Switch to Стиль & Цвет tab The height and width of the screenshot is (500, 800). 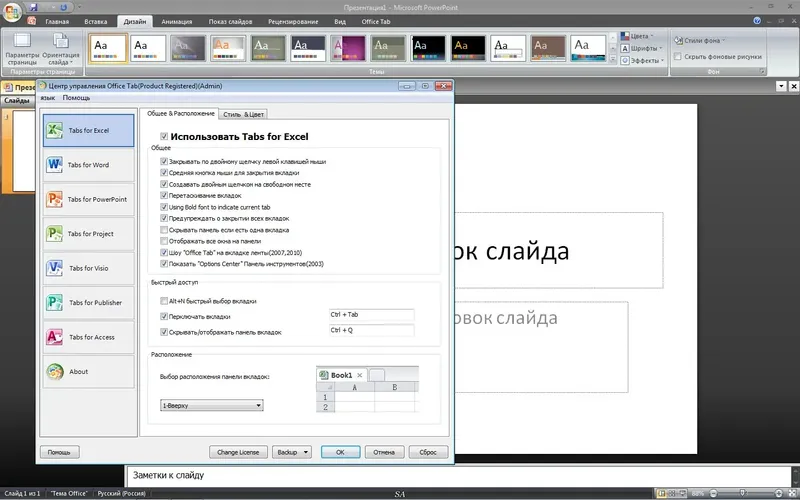(x=243, y=114)
